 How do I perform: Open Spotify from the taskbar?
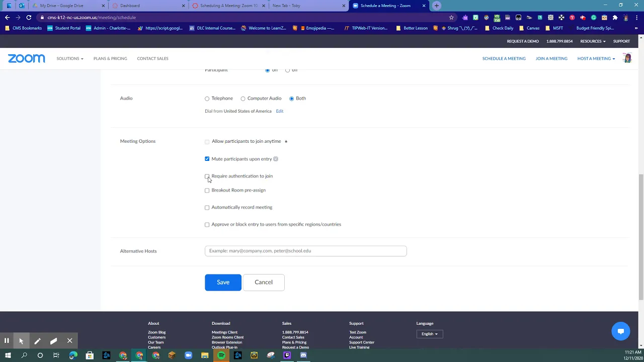pos(221,355)
